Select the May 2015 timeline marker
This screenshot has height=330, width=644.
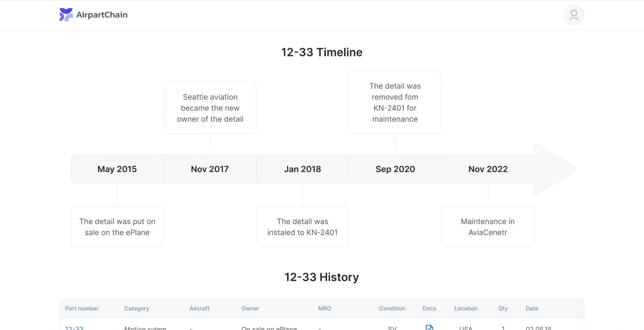[117, 169]
